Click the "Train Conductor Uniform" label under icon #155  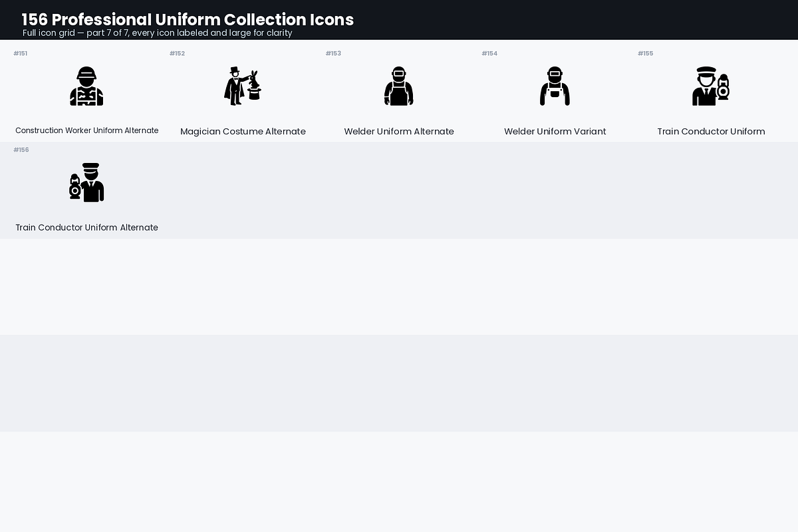(x=711, y=132)
